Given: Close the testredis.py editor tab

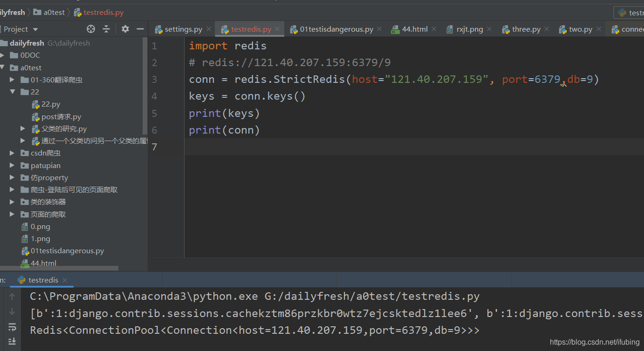Looking at the screenshot, I should click(278, 29).
